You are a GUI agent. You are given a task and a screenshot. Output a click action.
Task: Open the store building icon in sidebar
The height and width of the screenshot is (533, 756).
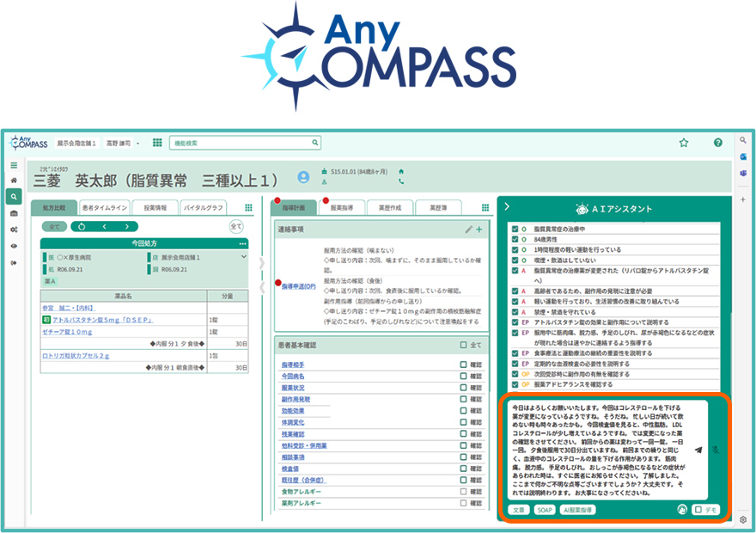click(14, 213)
